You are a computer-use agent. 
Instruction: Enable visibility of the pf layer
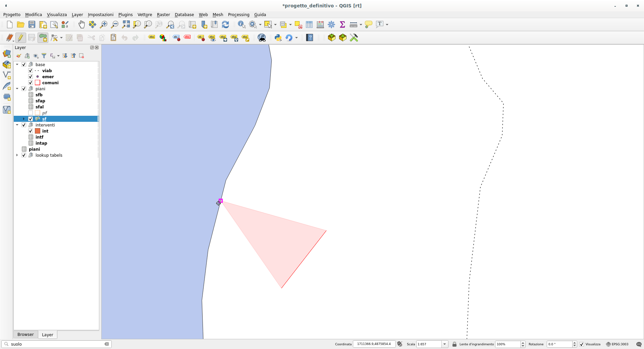pyautogui.click(x=31, y=113)
